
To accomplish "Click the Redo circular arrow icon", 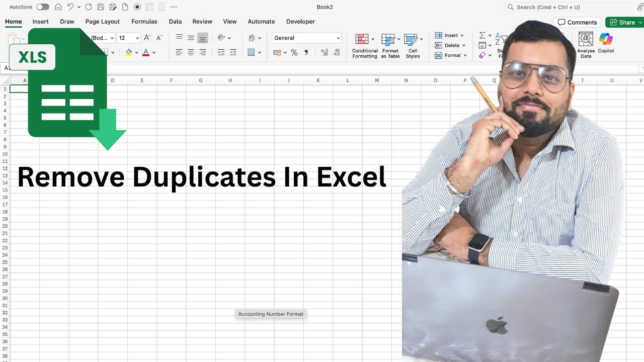I will (x=89, y=7).
